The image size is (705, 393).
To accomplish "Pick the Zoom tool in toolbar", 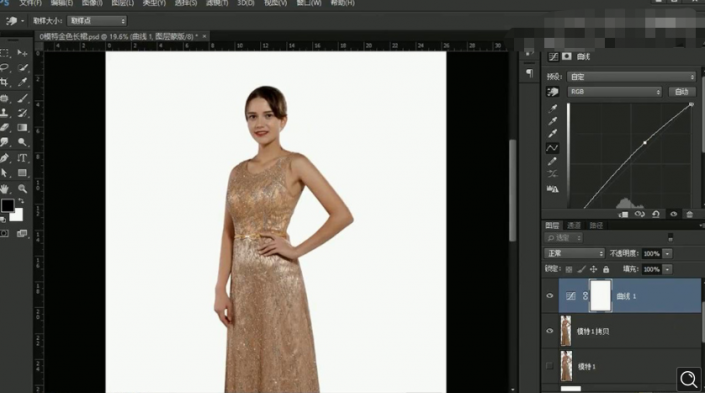I will click(22, 188).
